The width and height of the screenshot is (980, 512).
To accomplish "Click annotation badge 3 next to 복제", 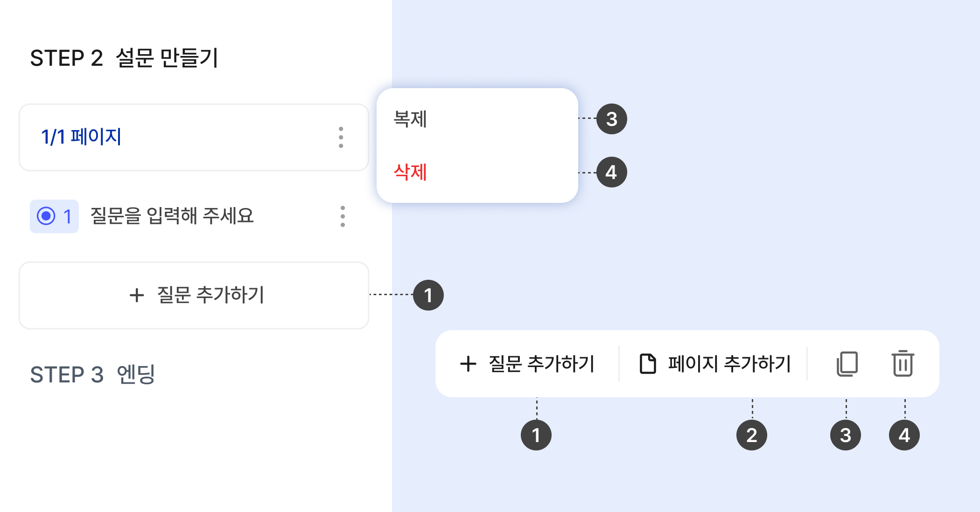I will [611, 119].
